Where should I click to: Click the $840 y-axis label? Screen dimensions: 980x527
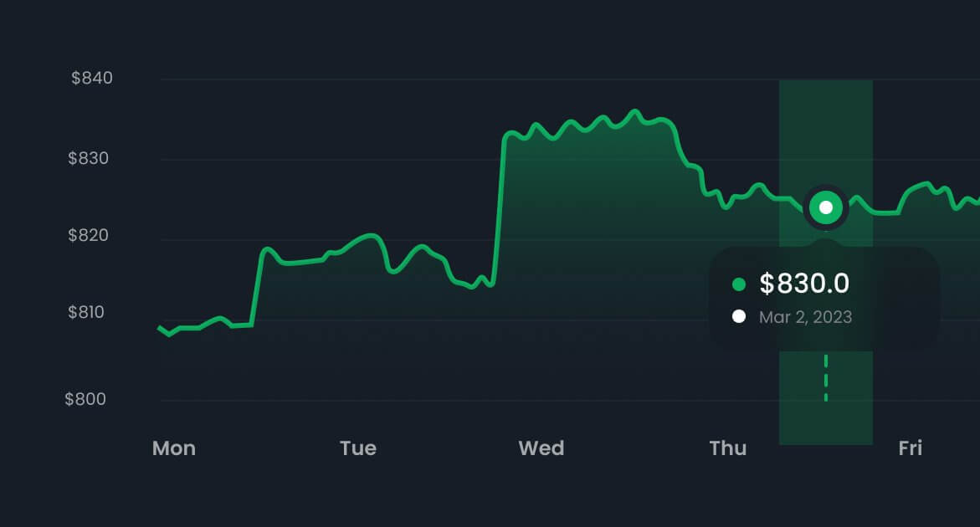pyautogui.click(x=92, y=79)
